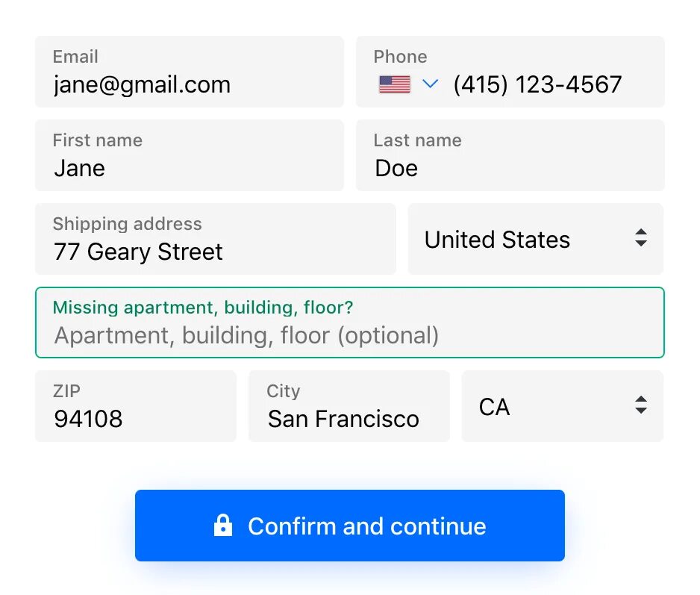The height and width of the screenshot is (595, 700).
Task: Focus the Email field with jane@gmail.com
Action: point(190,72)
